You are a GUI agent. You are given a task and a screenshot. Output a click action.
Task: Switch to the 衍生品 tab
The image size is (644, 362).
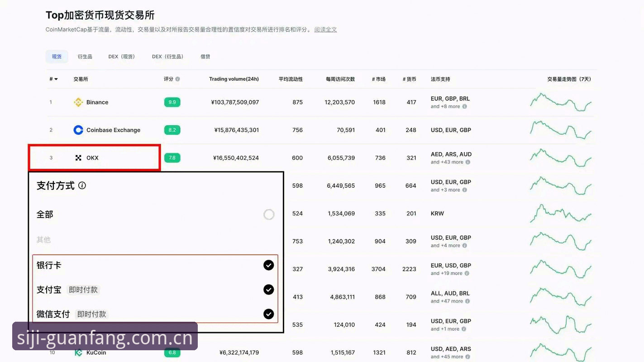click(x=85, y=57)
